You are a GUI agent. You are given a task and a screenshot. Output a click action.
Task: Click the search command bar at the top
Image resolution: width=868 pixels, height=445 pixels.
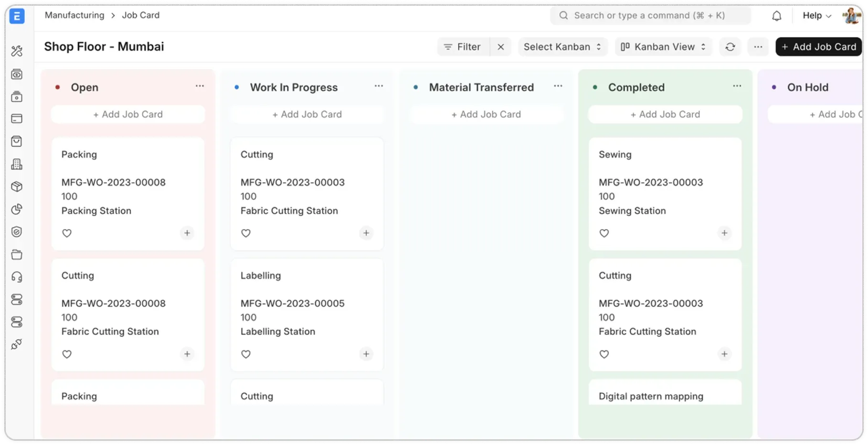[652, 15]
